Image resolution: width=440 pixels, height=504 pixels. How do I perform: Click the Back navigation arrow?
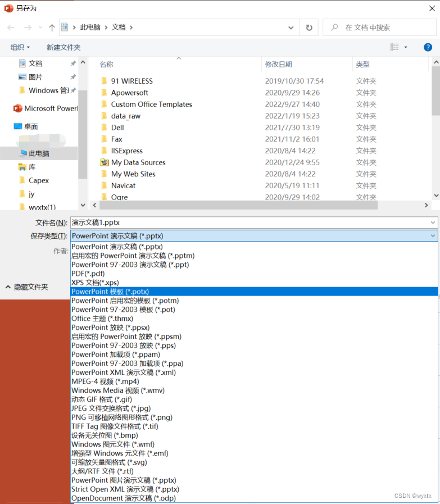point(11,28)
